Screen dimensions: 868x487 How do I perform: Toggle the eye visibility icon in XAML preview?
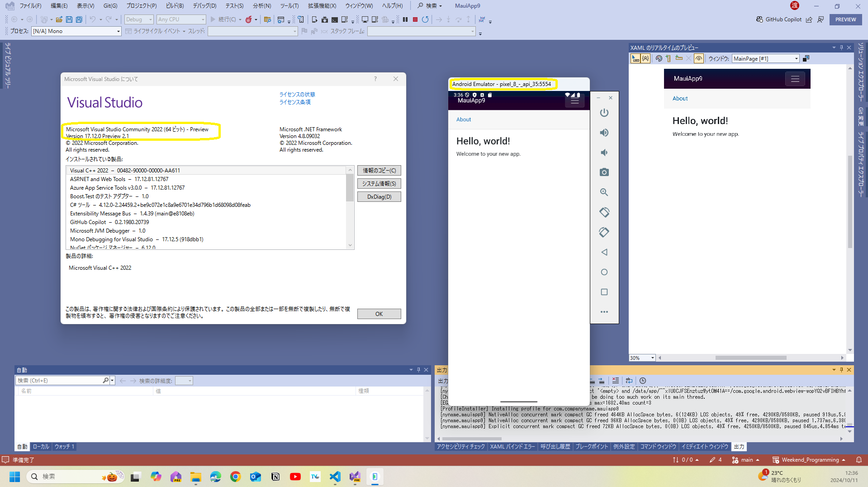(x=699, y=58)
